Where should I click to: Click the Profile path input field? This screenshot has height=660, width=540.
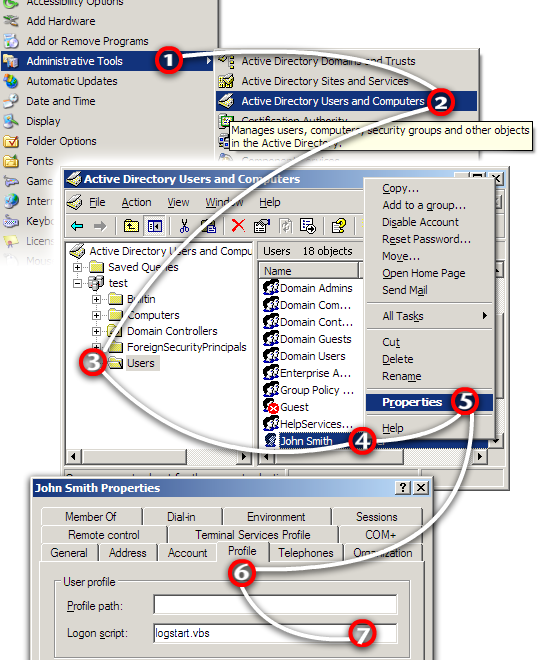275,605
